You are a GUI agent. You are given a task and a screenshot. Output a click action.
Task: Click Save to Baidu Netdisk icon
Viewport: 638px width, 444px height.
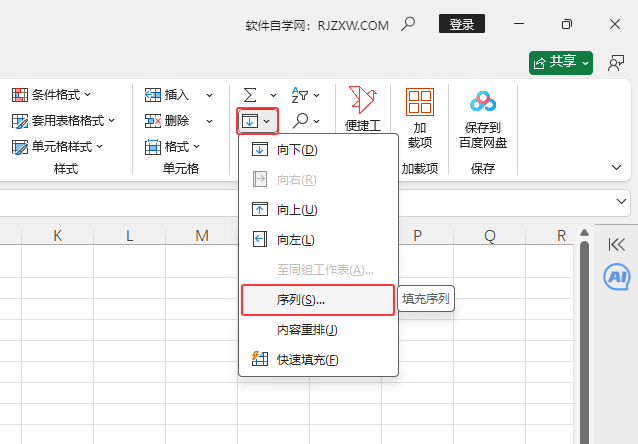click(483, 118)
